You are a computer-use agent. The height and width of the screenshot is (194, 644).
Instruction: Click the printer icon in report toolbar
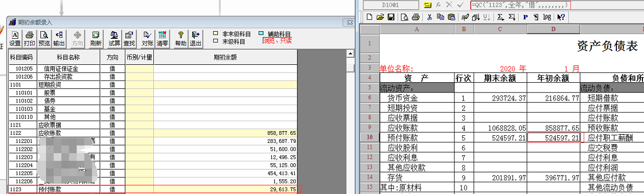tap(415, 17)
